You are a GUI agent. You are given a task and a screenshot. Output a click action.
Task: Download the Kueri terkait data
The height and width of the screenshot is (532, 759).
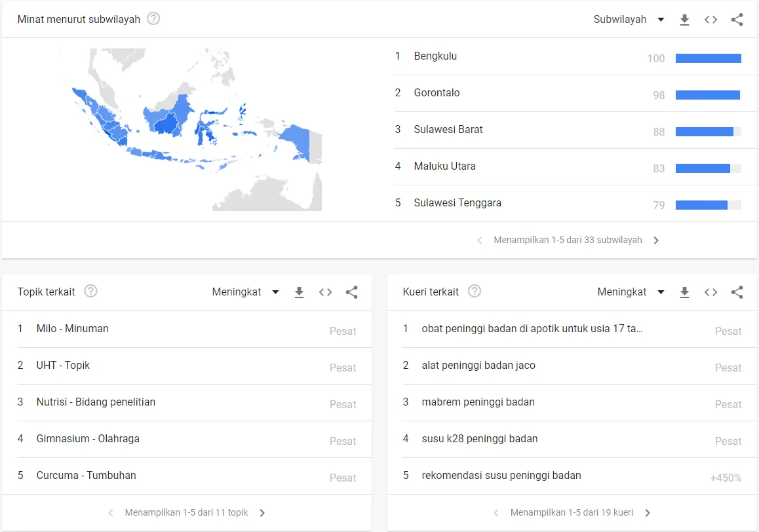click(x=684, y=292)
